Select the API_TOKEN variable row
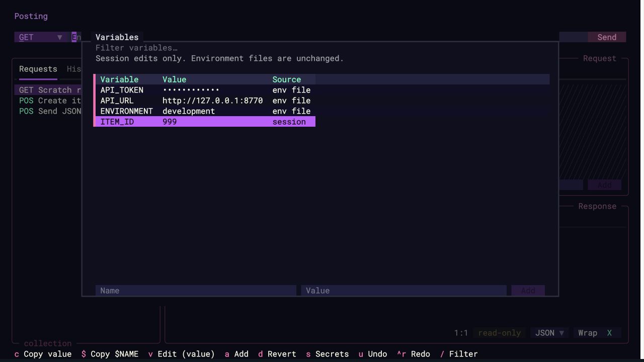The image size is (644, 362). tap(205, 90)
